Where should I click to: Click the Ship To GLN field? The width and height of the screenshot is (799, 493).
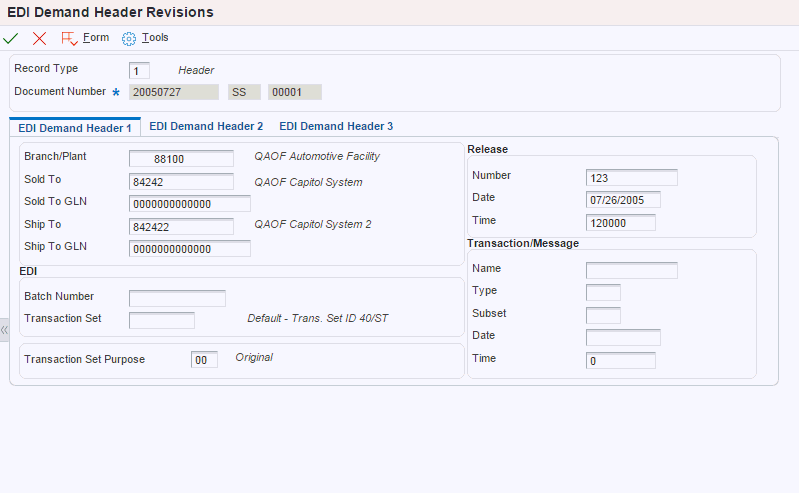[190, 249]
